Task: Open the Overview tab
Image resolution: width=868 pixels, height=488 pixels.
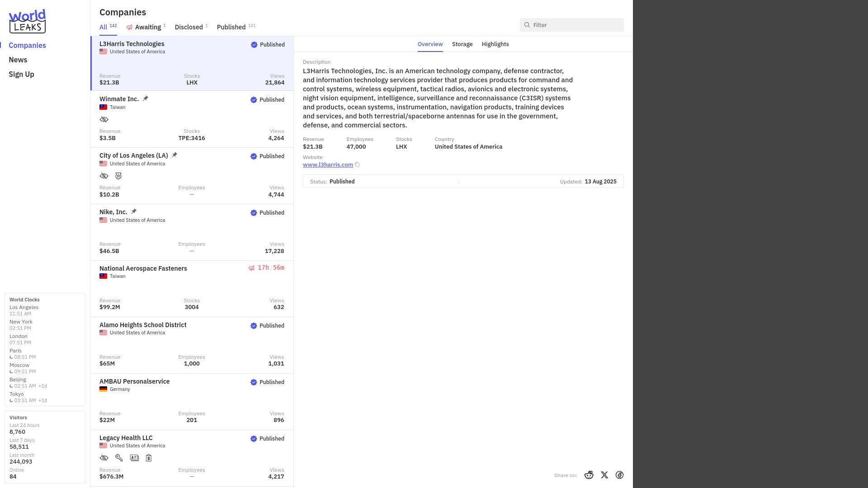Action: tap(430, 44)
